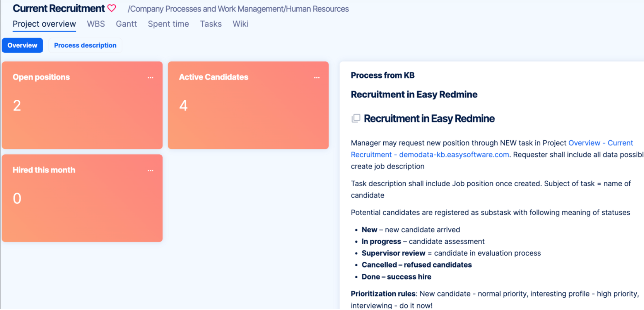The height and width of the screenshot is (310, 644).
Task: Select the Tasks tab
Action: click(211, 24)
